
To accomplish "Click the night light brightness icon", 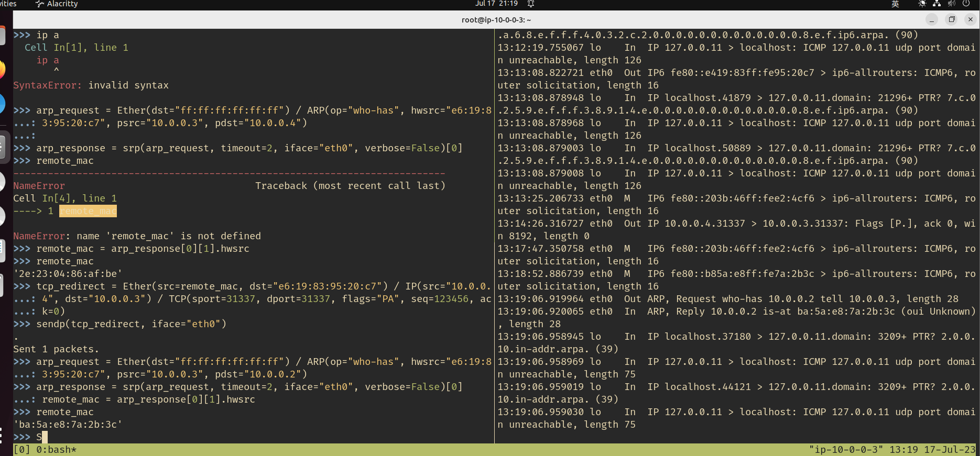I will [x=922, y=4].
